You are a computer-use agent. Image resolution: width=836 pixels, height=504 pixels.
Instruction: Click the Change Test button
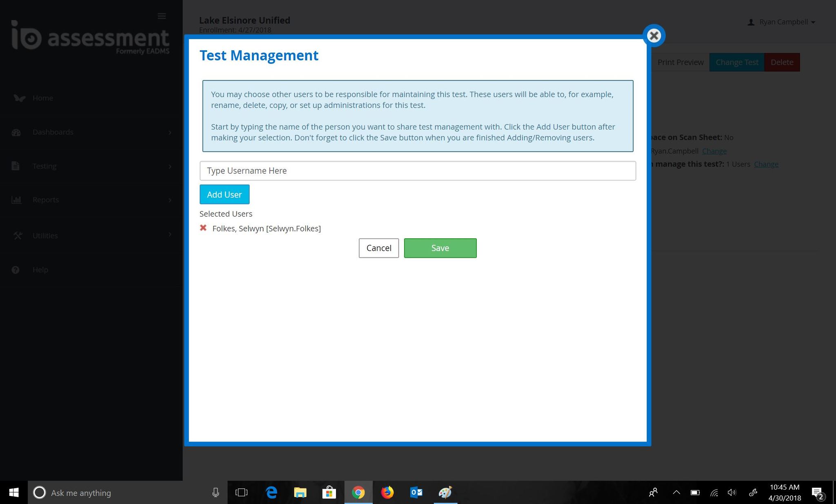coord(736,62)
